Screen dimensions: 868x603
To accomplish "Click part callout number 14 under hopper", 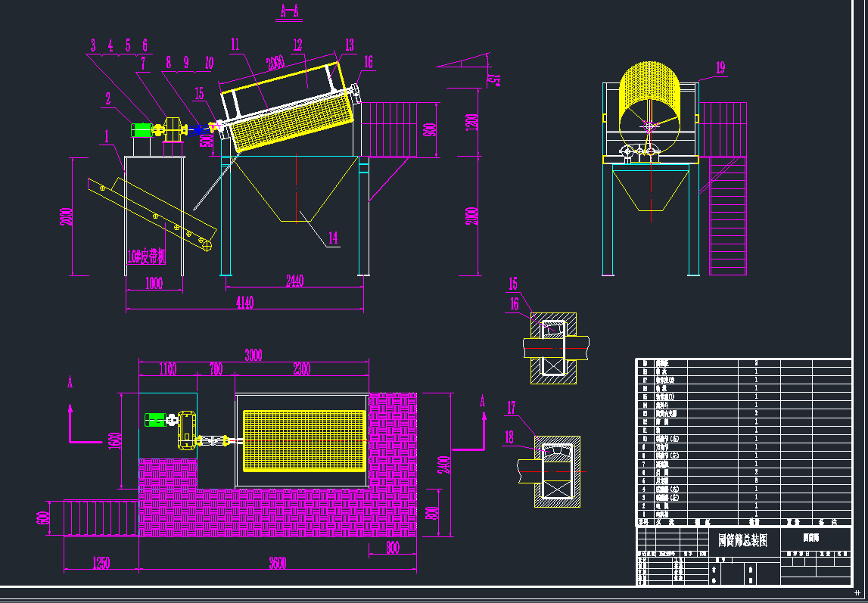I will coord(332,238).
